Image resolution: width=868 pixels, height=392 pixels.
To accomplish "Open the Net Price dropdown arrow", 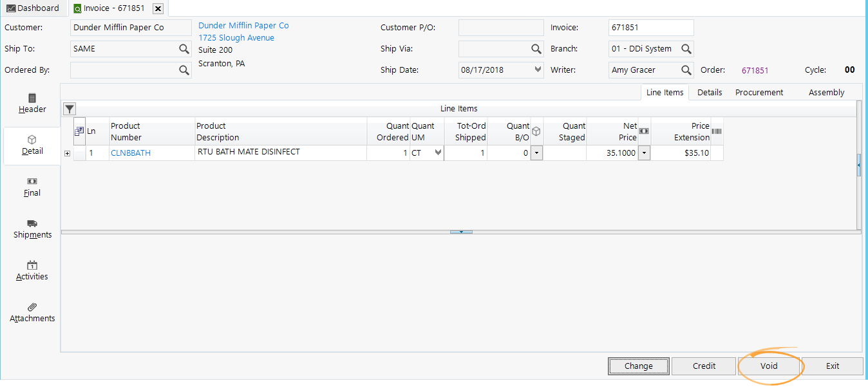I will [x=644, y=153].
